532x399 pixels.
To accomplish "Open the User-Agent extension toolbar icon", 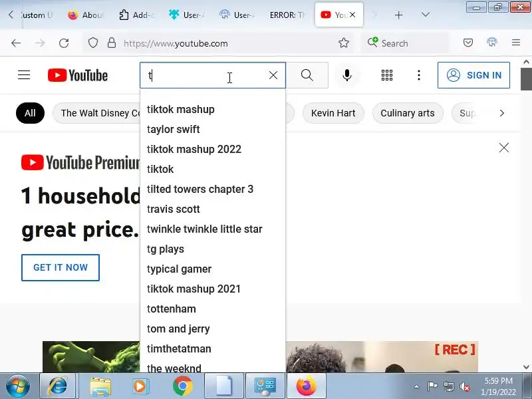I will (491, 43).
